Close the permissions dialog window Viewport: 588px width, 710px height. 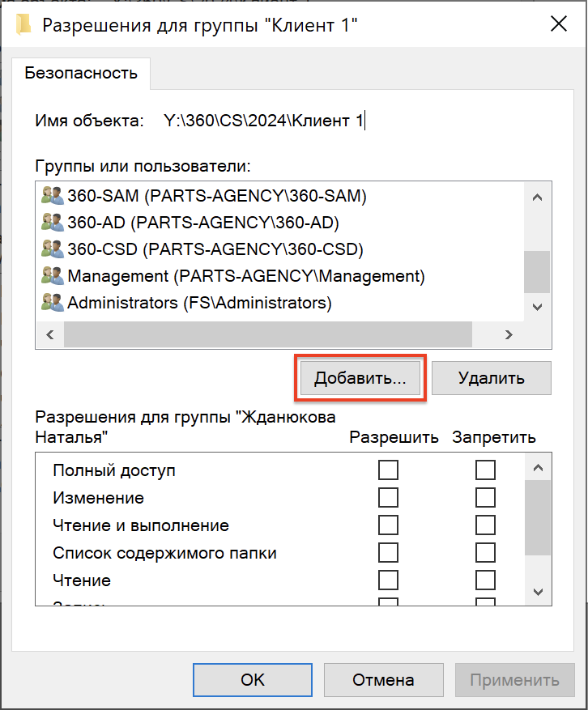(x=558, y=25)
